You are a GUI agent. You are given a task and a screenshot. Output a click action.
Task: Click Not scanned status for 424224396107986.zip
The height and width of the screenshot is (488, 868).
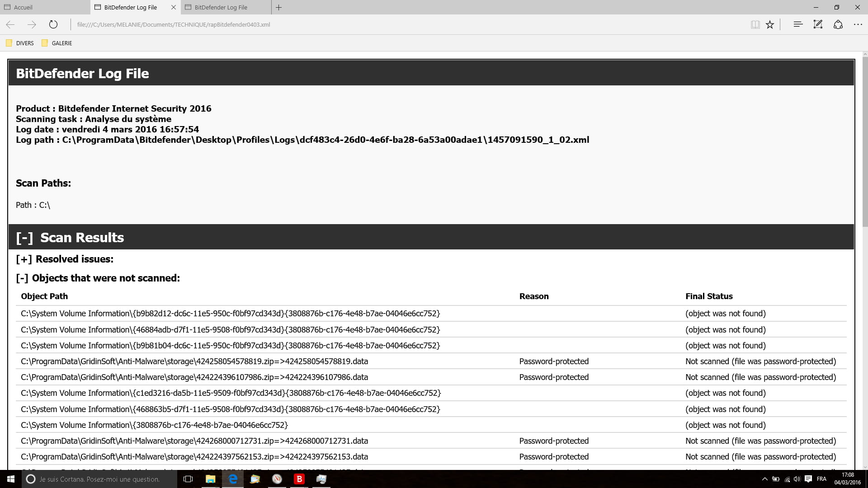click(x=760, y=377)
